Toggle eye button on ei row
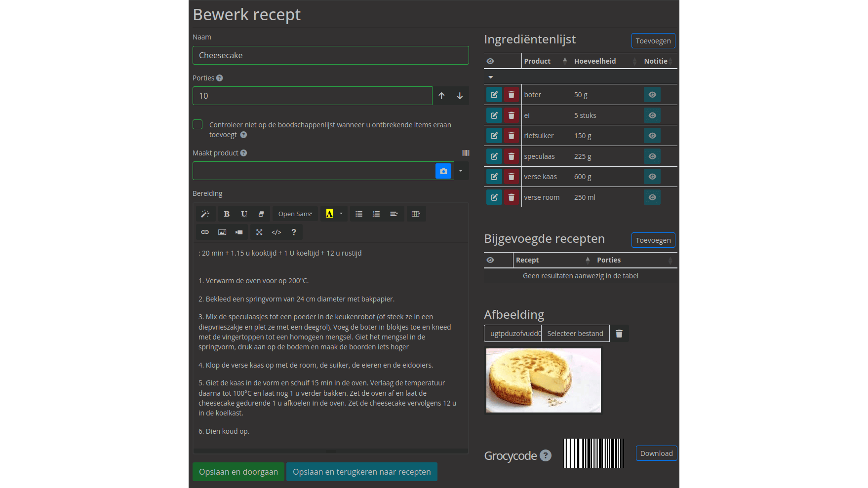Image resolution: width=868 pixels, height=488 pixels. coord(652,115)
